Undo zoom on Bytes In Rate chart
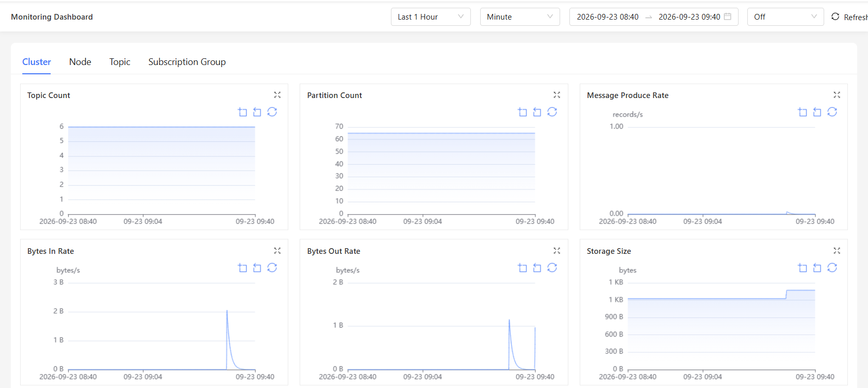The width and height of the screenshot is (868, 388). coord(257,268)
